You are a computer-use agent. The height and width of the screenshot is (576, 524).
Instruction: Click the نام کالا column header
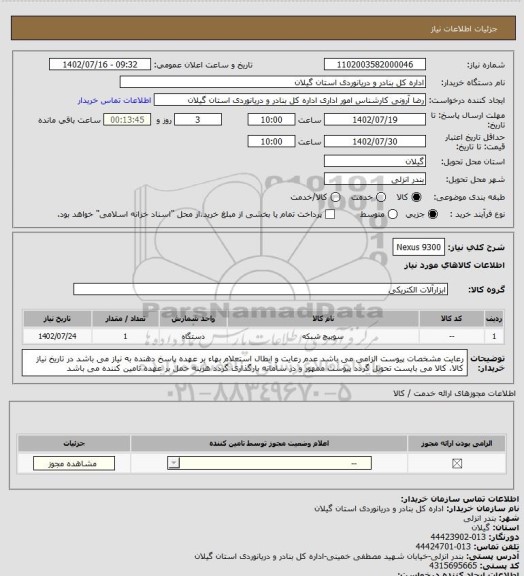click(x=323, y=318)
